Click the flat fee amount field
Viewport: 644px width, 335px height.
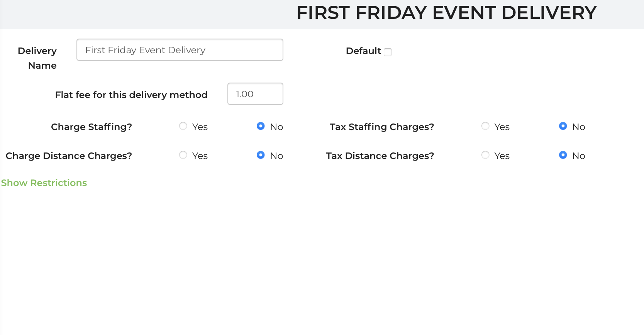click(255, 94)
